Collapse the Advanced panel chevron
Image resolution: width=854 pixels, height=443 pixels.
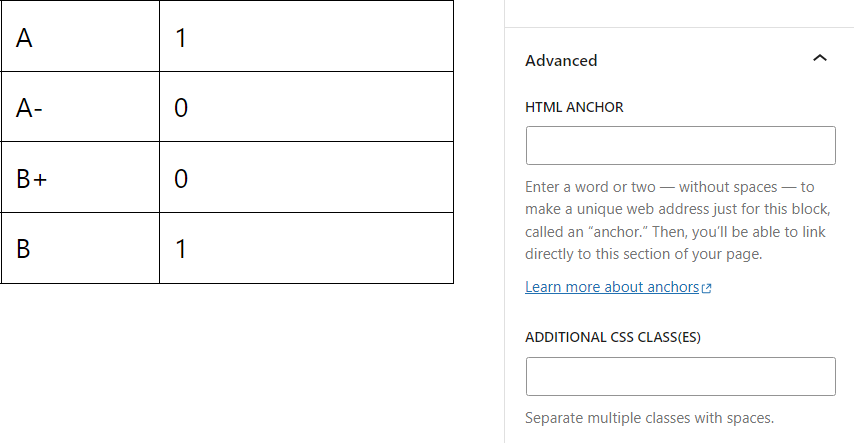click(x=820, y=59)
